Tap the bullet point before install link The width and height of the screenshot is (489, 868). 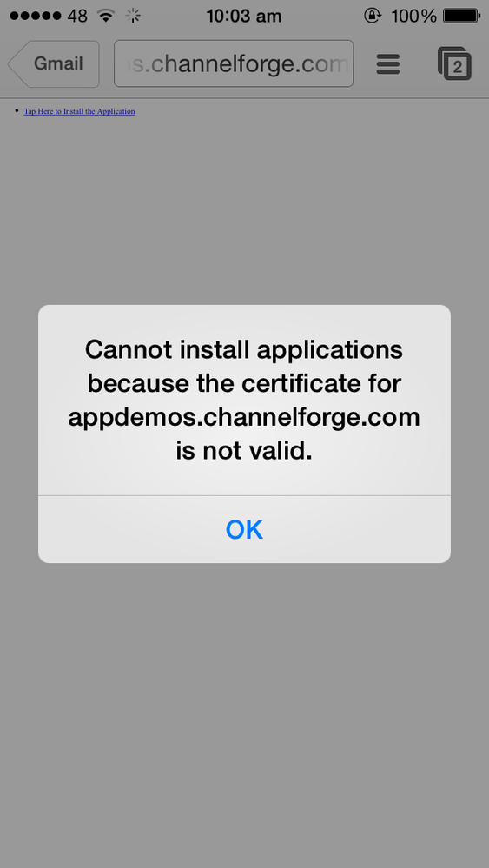pyautogui.click(x=16, y=111)
